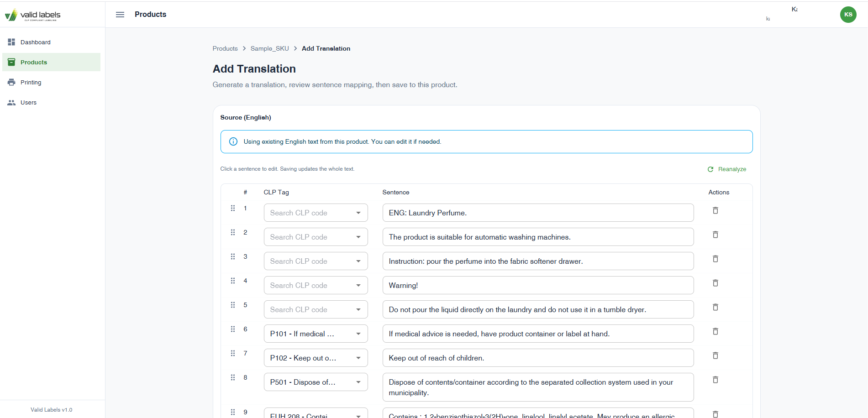This screenshot has width=868, height=418.
Task: Navigate to Printing in the sidebar
Action: (31, 82)
